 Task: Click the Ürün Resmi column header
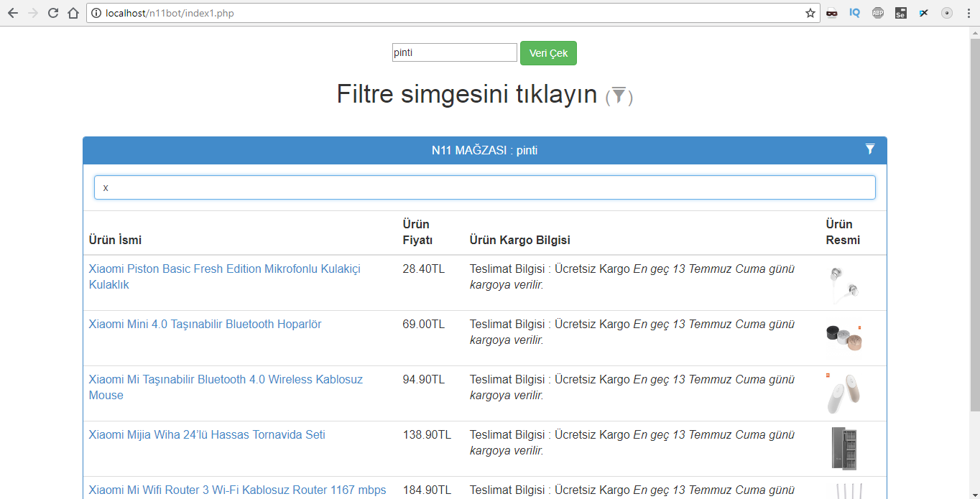click(x=843, y=232)
